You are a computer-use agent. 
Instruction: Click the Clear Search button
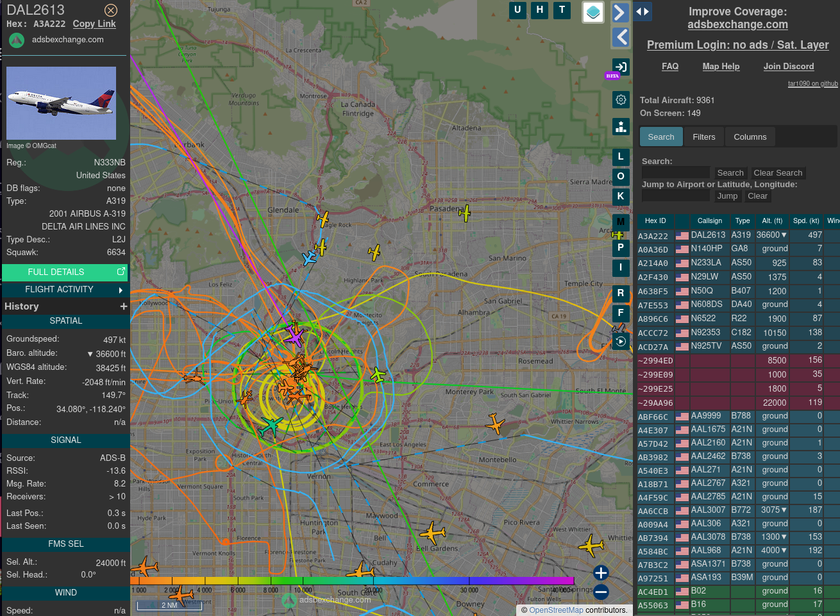tap(778, 172)
